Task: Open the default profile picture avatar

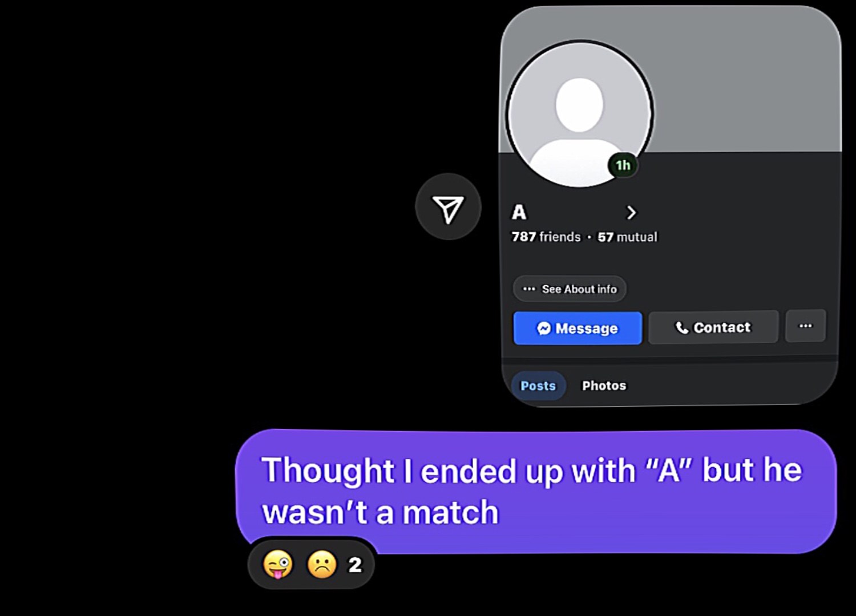Action: [580, 114]
